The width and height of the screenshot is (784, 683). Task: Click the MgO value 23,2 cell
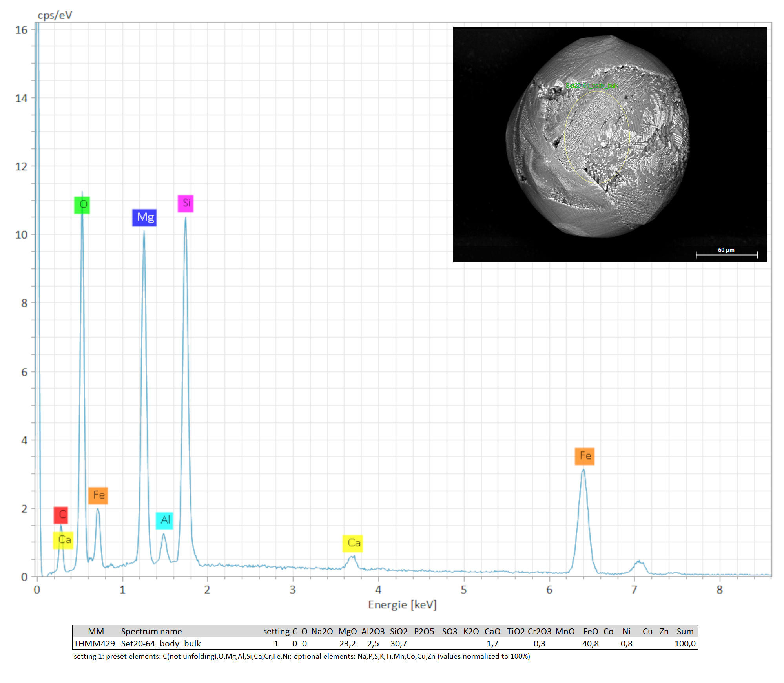347,643
